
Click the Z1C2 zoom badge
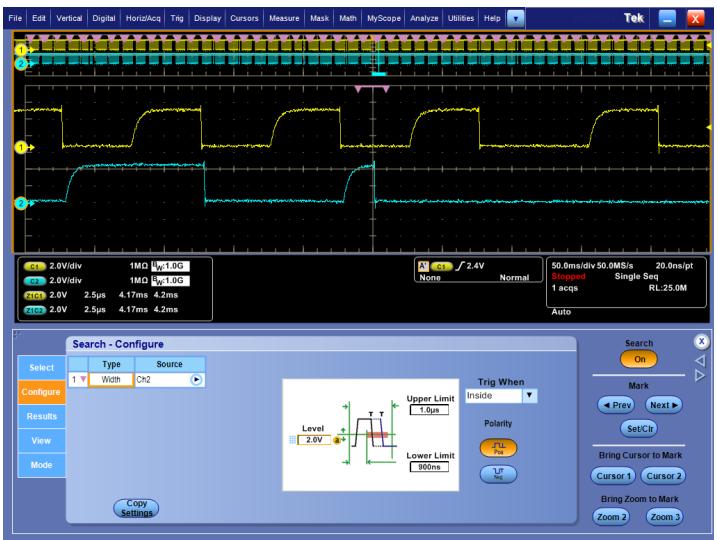point(35,310)
